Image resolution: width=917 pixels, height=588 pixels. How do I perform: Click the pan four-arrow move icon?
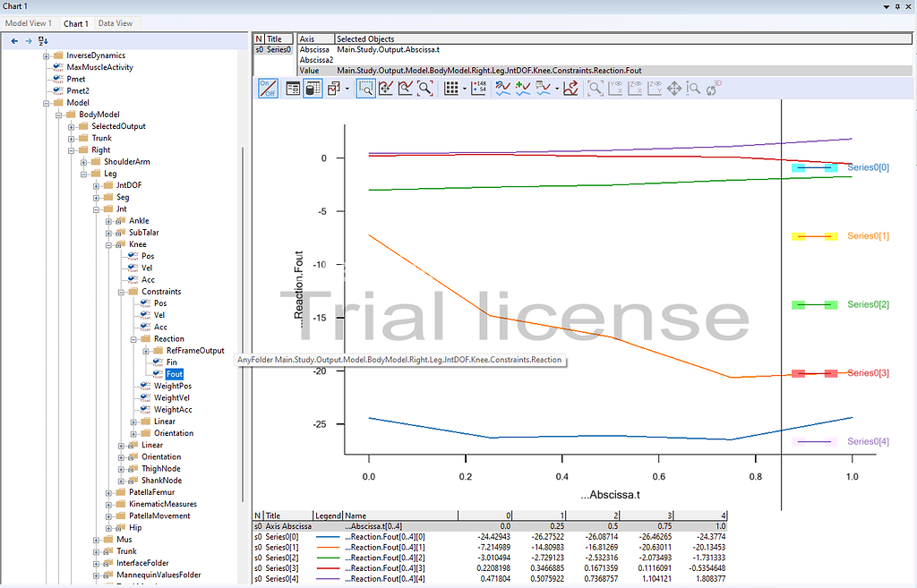[x=674, y=88]
